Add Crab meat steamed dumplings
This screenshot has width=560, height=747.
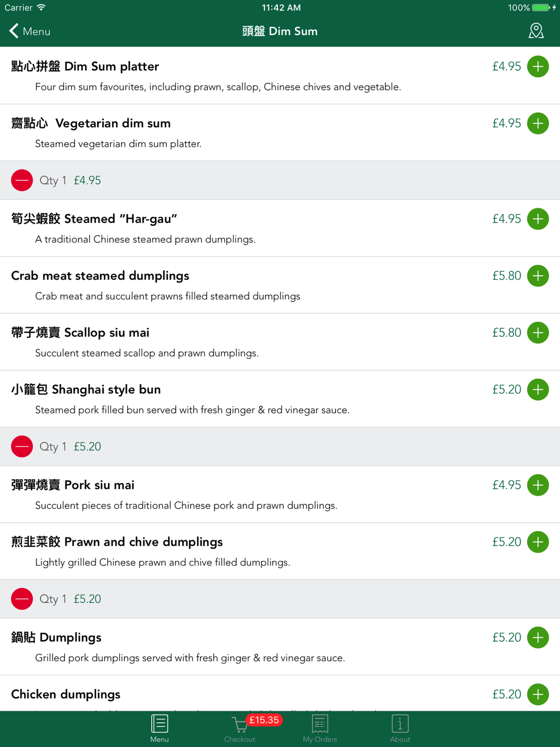(538, 276)
